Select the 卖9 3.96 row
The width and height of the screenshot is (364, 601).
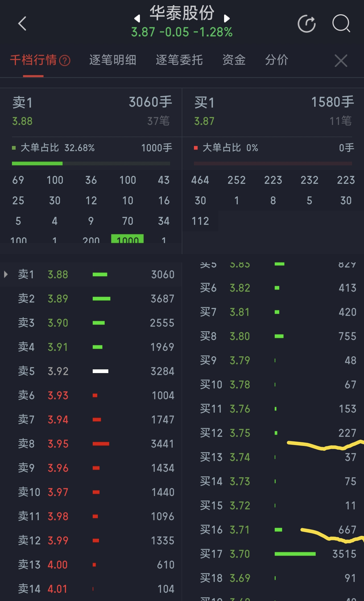coord(91,468)
